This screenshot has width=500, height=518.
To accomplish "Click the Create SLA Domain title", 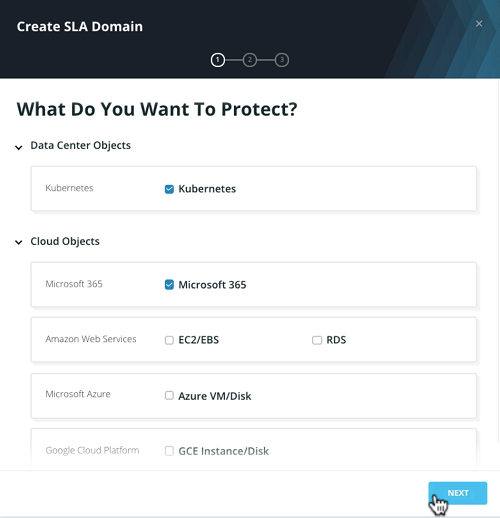I will [x=80, y=27].
